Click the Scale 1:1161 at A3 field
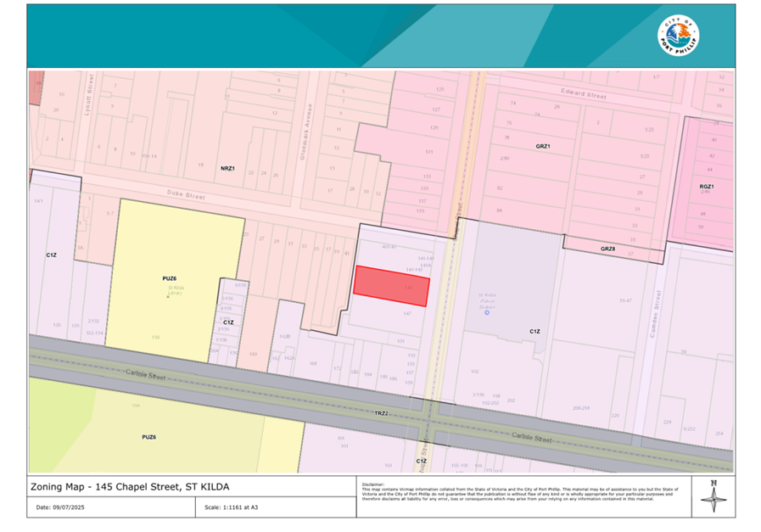The width and height of the screenshot is (761, 532). [x=234, y=507]
